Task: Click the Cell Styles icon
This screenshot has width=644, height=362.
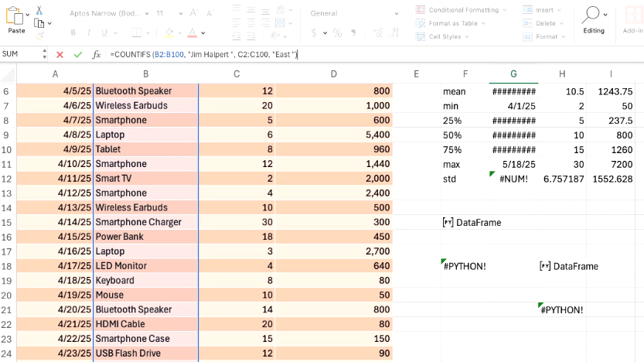Action: coord(420,36)
